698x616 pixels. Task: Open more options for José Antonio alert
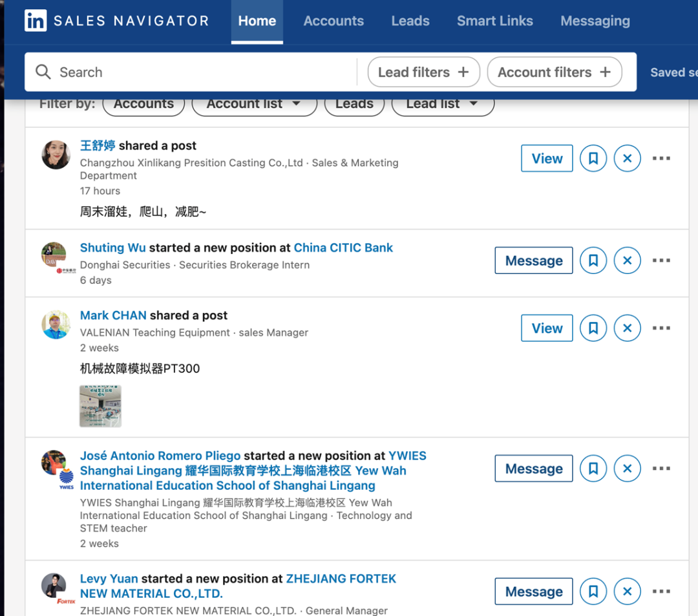tap(661, 468)
